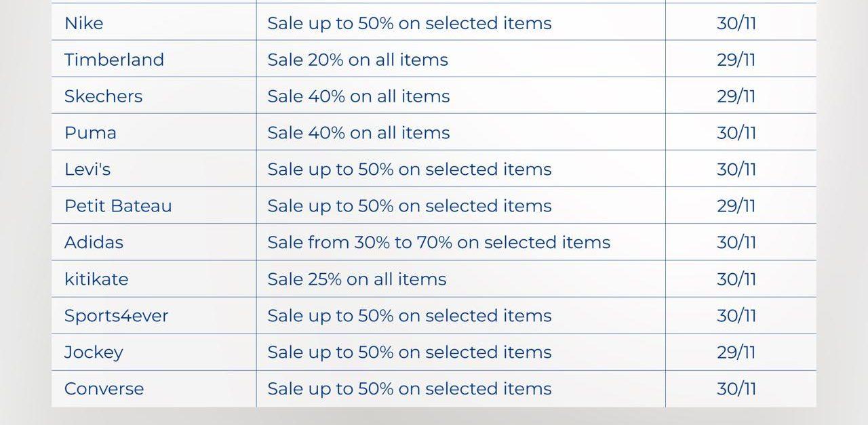868x425 pixels.
Task: Select the 30/11 date in Converse row
Action: point(736,389)
